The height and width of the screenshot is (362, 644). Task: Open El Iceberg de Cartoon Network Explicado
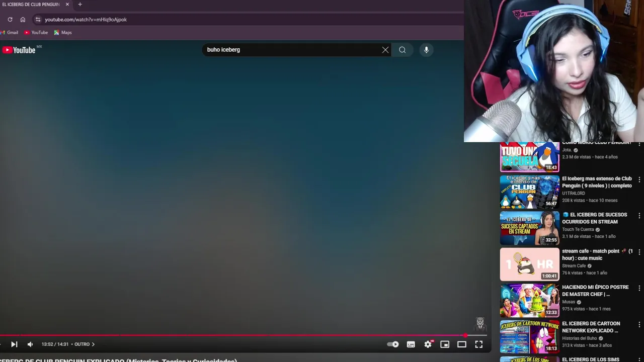591,327
